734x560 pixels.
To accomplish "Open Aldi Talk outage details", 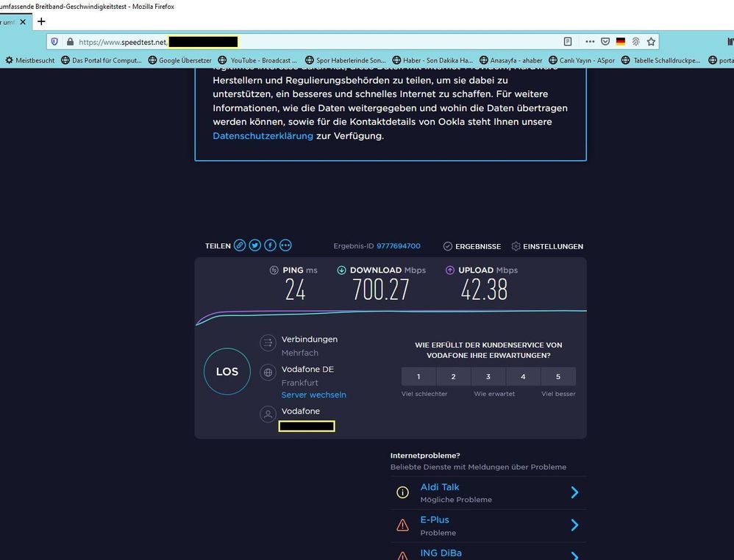I will click(x=440, y=487).
